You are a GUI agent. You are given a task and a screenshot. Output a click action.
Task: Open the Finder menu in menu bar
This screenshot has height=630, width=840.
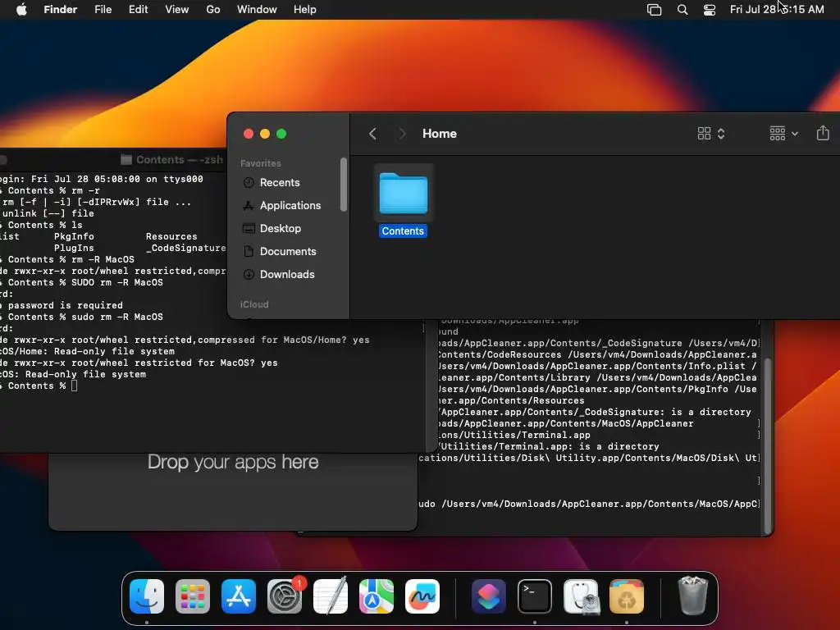pyautogui.click(x=60, y=10)
